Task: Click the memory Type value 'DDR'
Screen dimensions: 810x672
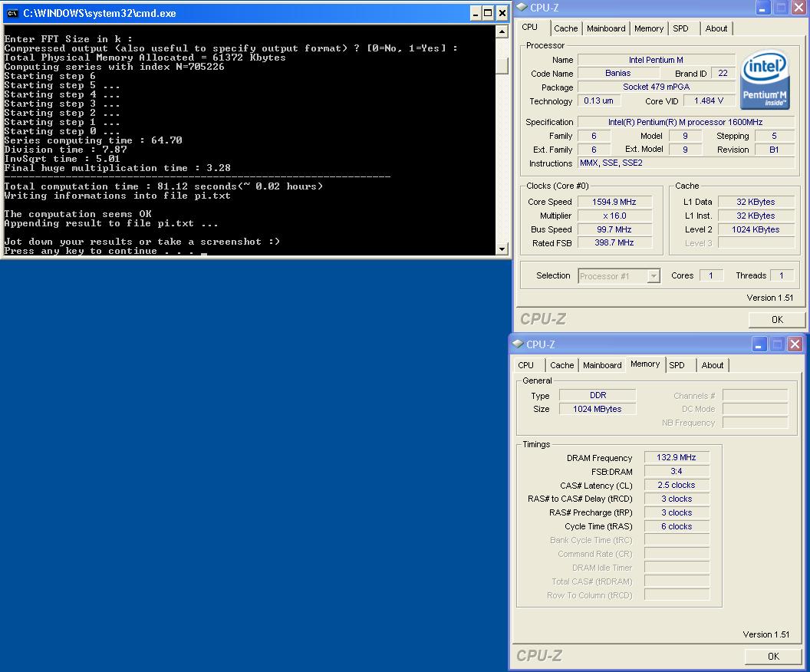Action: pyautogui.click(x=598, y=395)
